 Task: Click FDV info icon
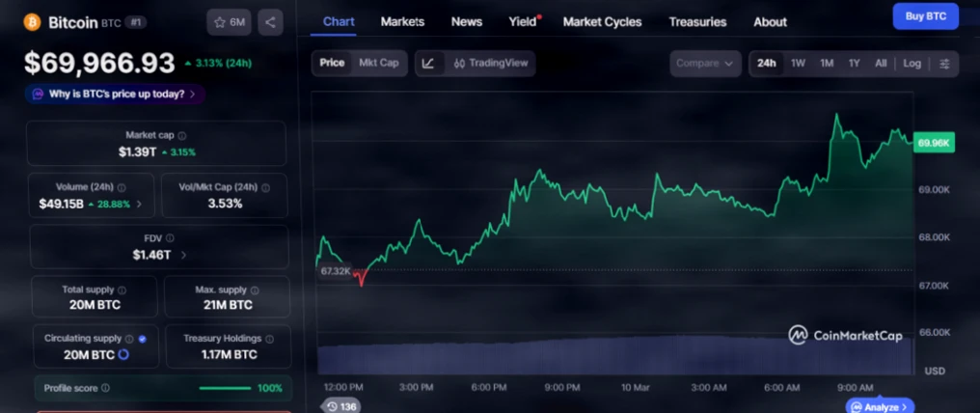pyautogui.click(x=170, y=238)
